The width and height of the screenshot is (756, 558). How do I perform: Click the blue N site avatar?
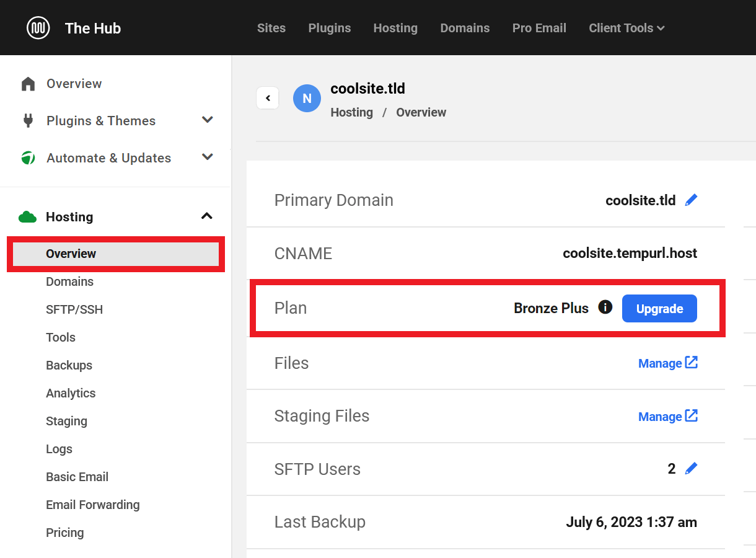(x=307, y=99)
